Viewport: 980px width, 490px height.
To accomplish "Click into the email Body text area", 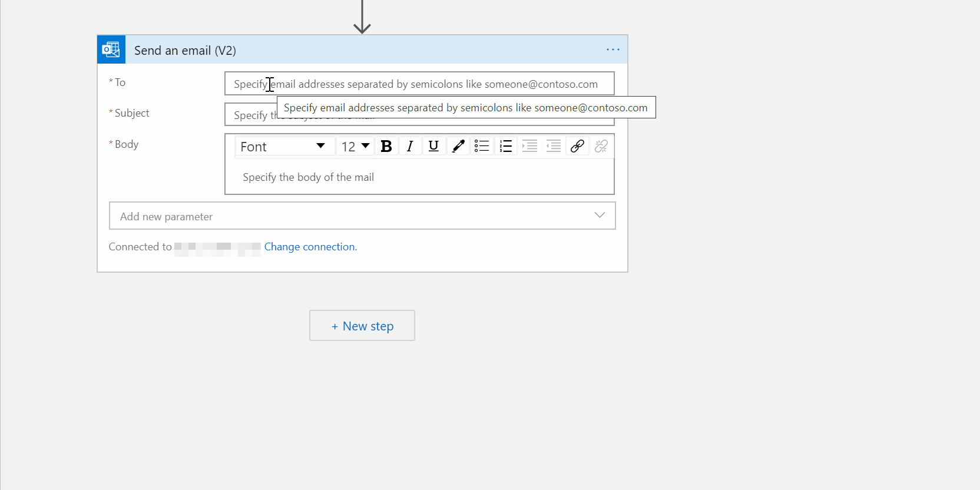I will click(419, 177).
